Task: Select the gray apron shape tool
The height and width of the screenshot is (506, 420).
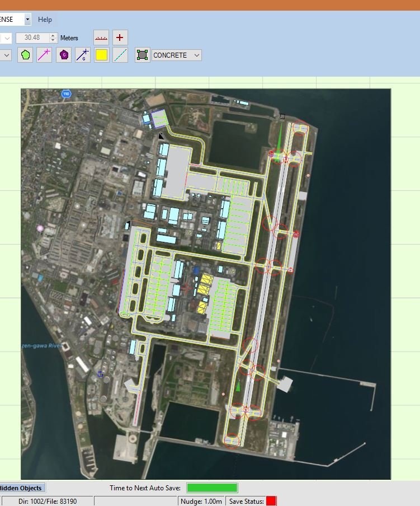Action: pyautogui.click(x=142, y=55)
